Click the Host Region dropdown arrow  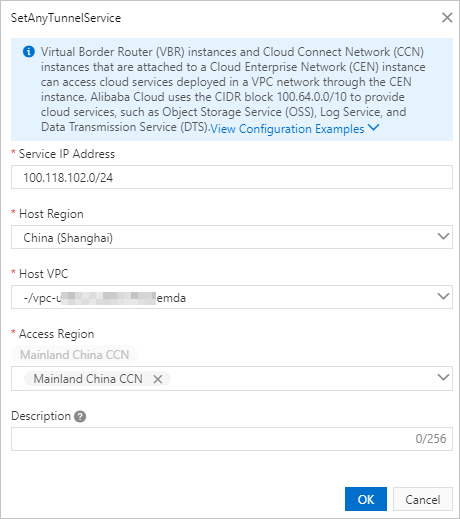(x=443, y=236)
